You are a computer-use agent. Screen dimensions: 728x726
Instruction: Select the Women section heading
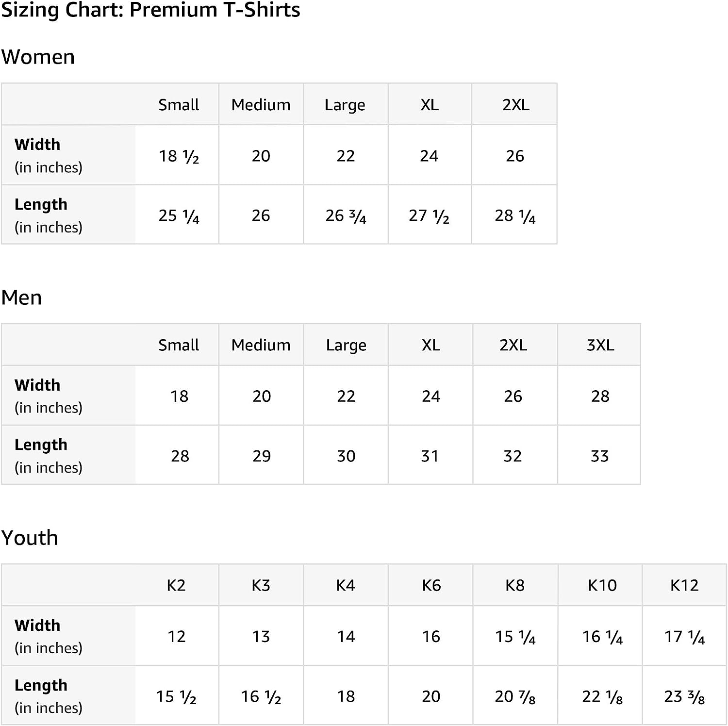coord(38,57)
